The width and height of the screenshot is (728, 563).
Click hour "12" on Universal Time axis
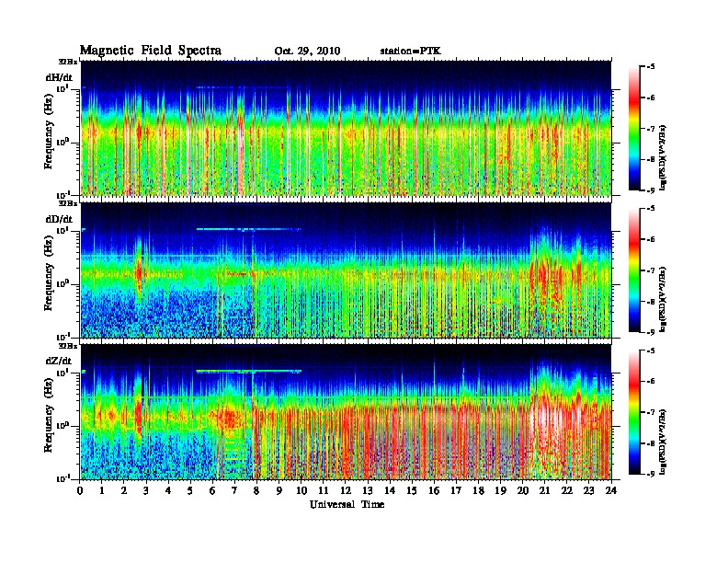pos(346,490)
